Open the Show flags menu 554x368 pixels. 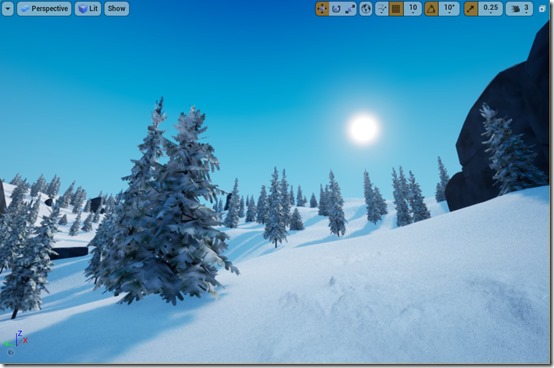[117, 9]
